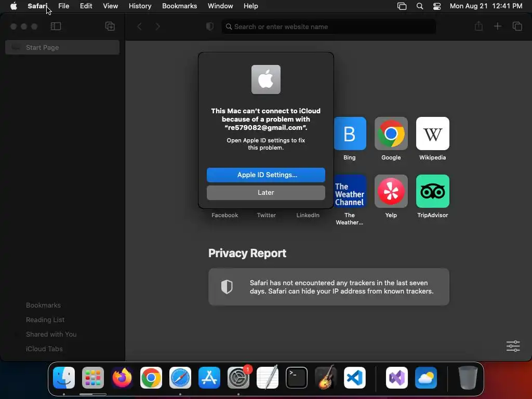This screenshot has height=399, width=532.
Task: Launch Finder from the Dock
Action: [x=64, y=378]
